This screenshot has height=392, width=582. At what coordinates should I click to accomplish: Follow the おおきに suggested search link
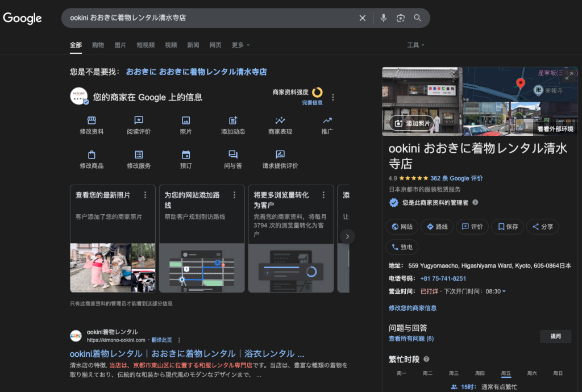196,72
